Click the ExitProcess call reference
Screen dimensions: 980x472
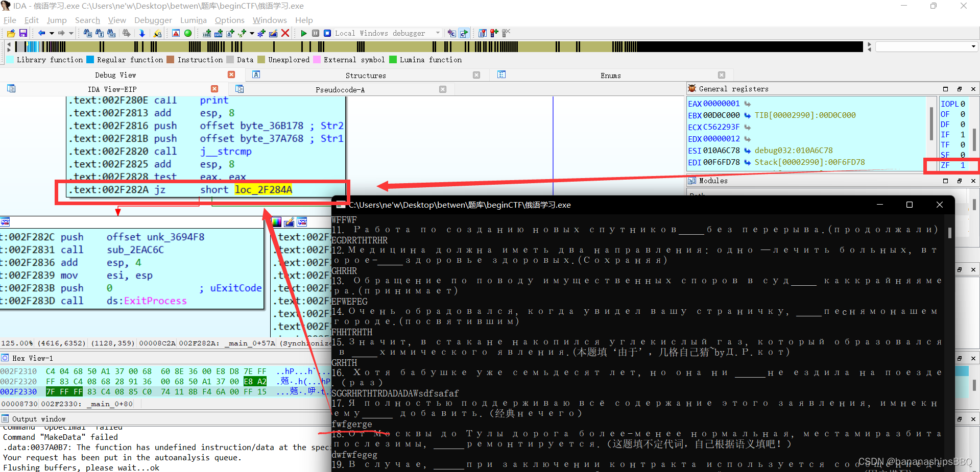click(x=155, y=301)
